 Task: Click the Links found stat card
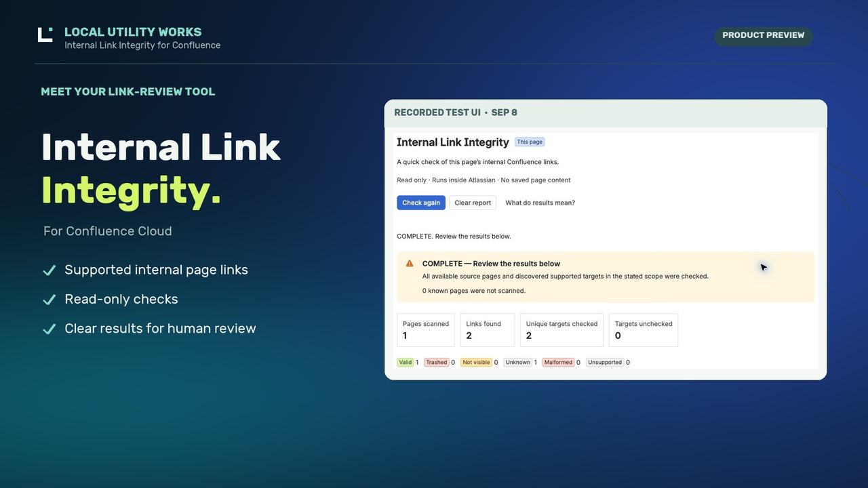click(x=488, y=330)
